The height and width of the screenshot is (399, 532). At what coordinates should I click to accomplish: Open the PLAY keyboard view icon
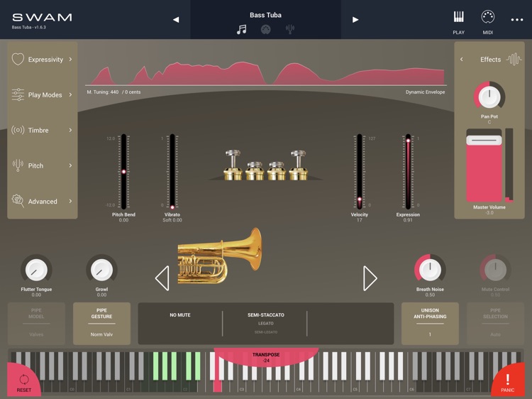[458, 17]
